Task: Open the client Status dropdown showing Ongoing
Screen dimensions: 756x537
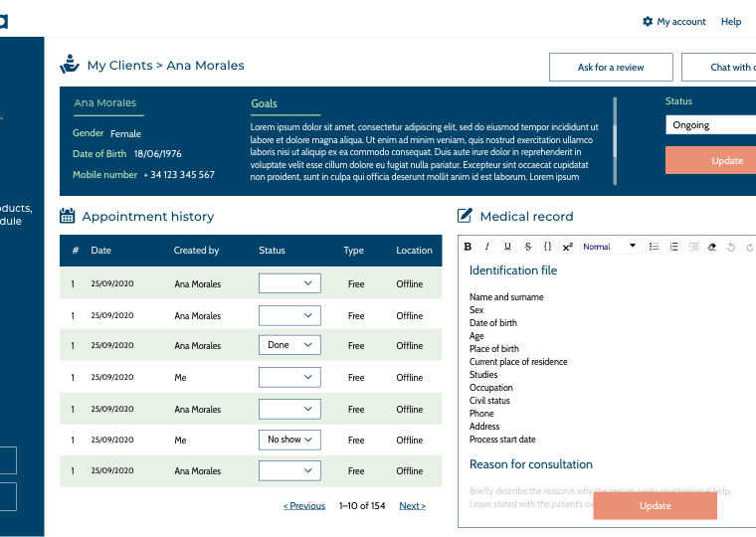Action: click(x=710, y=125)
